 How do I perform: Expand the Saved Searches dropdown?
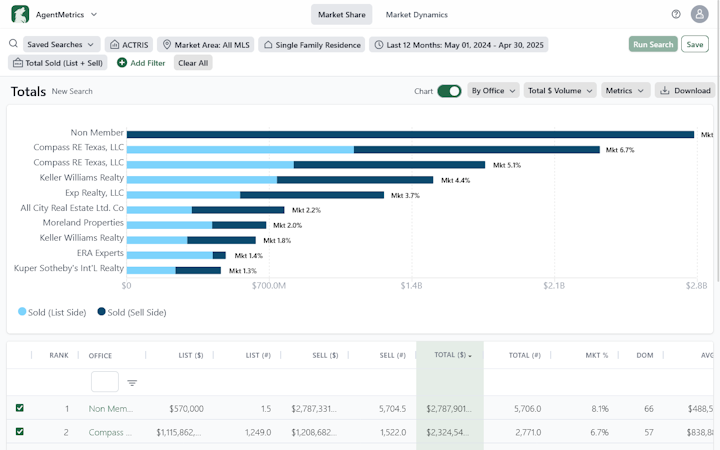click(x=62, y=45)
